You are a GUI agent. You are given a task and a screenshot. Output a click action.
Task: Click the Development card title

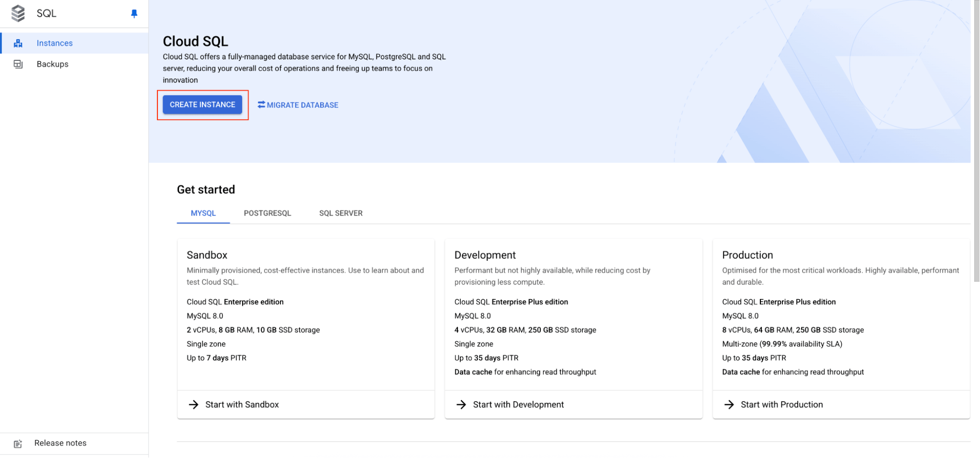485,255
